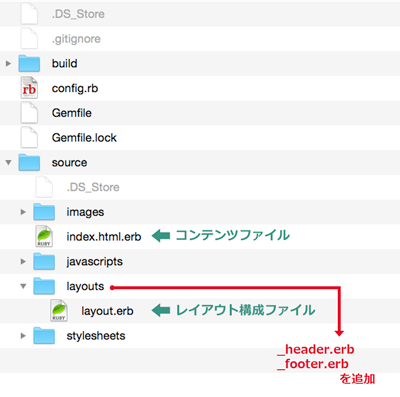
Task: Click the config.rb Ruby file icon
Action: [29, 88]
